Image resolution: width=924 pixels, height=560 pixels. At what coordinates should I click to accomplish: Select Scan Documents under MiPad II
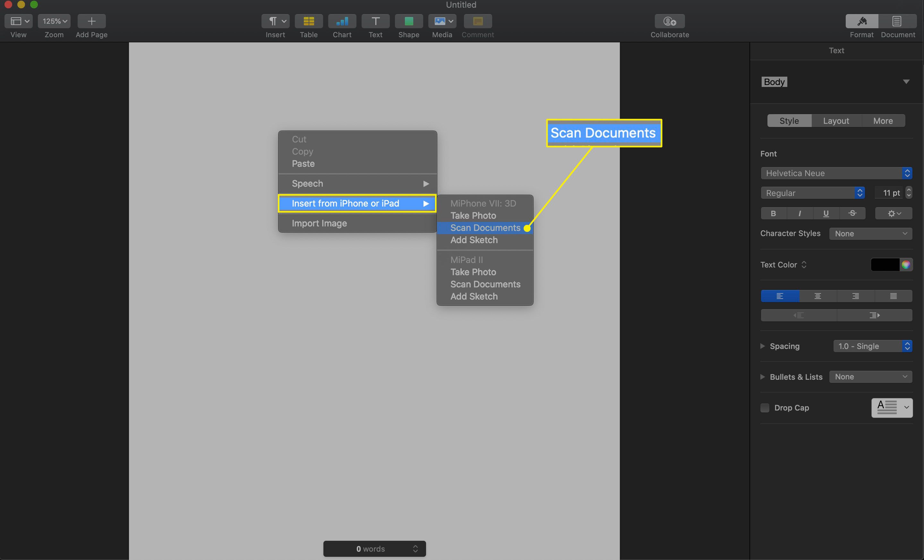coord(485,284)
